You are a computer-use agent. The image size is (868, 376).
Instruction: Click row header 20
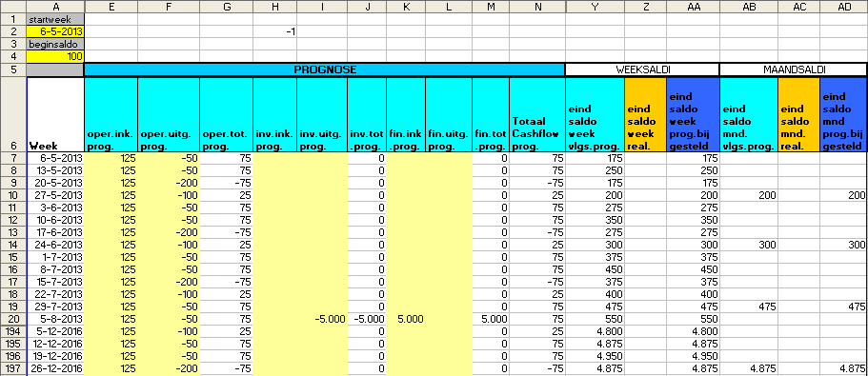(12, 319)
